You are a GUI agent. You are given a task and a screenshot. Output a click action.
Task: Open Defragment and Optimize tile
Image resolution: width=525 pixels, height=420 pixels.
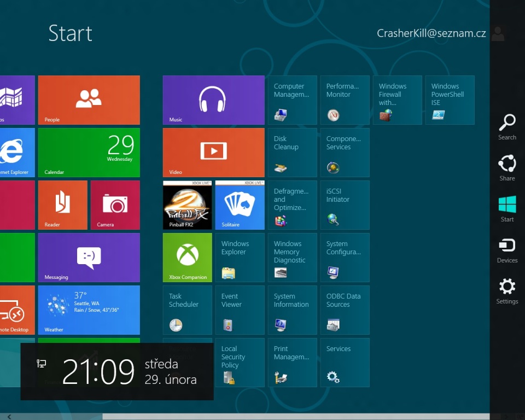click(x=292, y=205)
